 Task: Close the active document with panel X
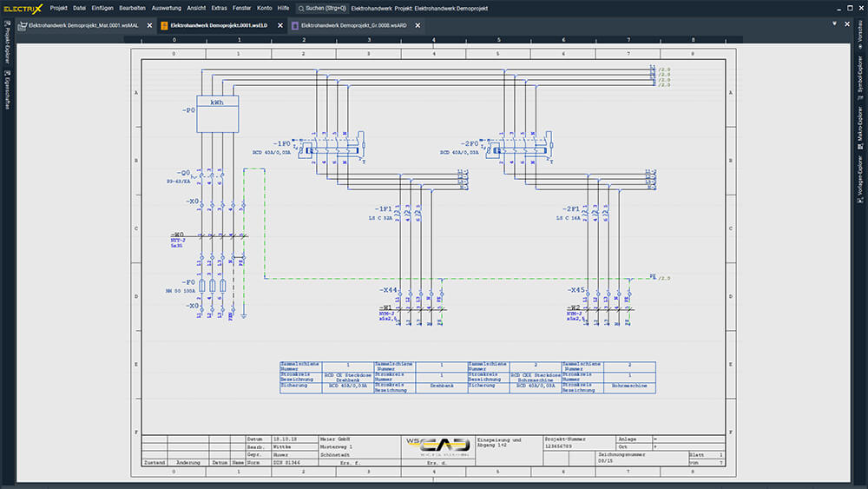coord(846,25)
